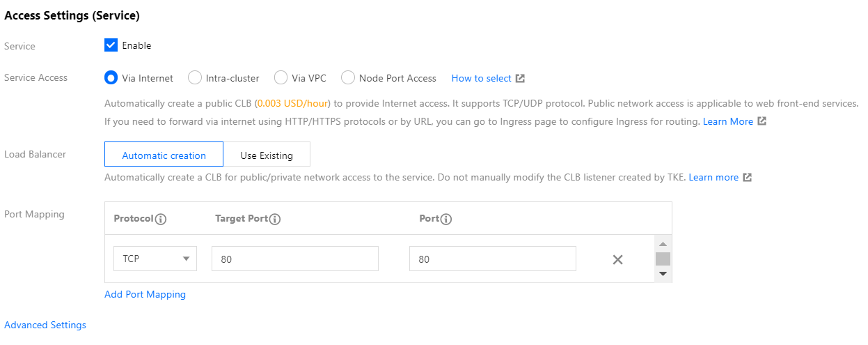
Task: Open the How to select link
Action: [481, 79]
